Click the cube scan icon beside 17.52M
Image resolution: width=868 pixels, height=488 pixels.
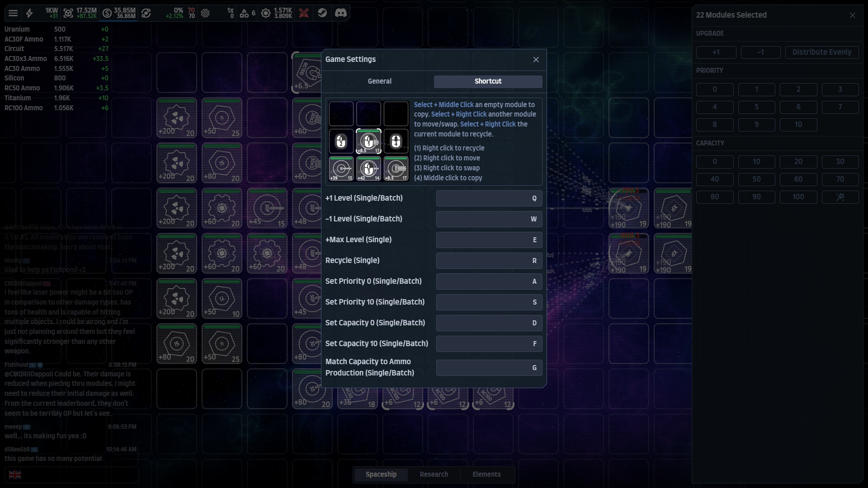point(68,13)
